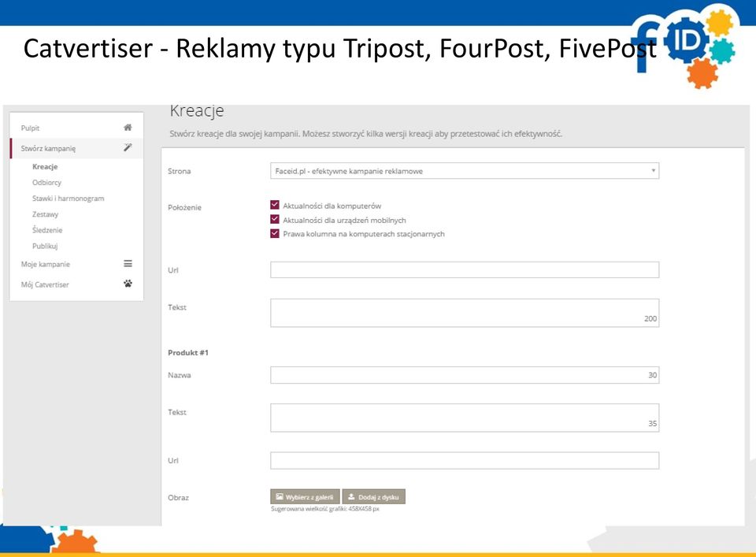Open Pulpit in the sidebar menu
This screenshot has width=756, height=557.
click(76, 128)
